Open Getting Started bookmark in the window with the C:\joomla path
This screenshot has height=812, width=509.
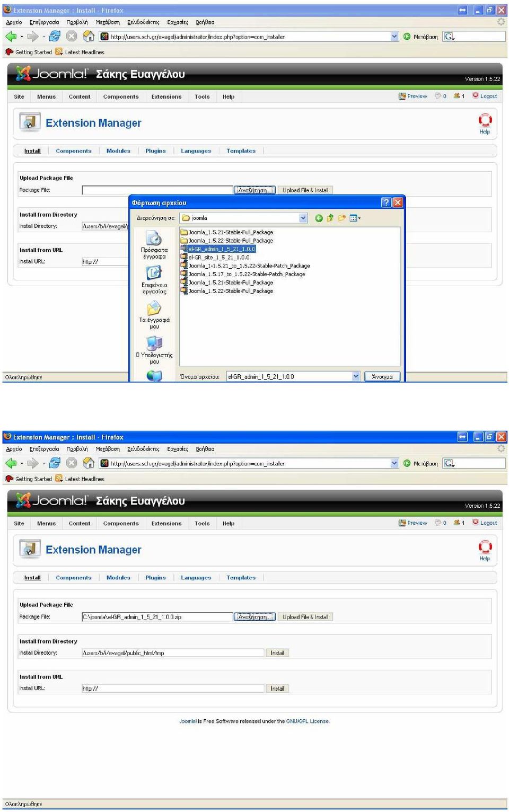pyautogui.click(x=29, y=479)
